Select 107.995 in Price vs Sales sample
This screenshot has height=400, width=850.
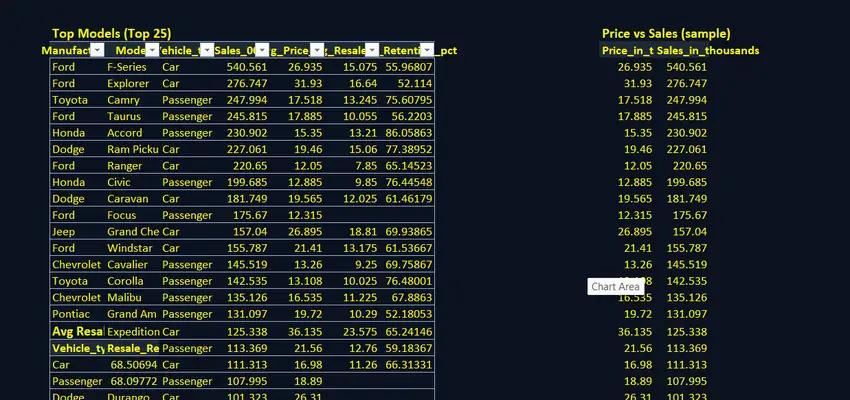(686, 381)
